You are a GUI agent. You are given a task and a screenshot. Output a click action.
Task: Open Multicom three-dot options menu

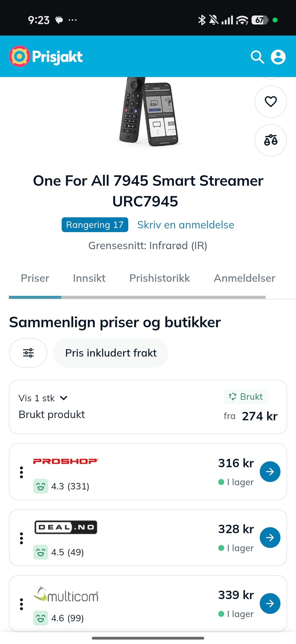pyautogui.click(x=21, y=604)
